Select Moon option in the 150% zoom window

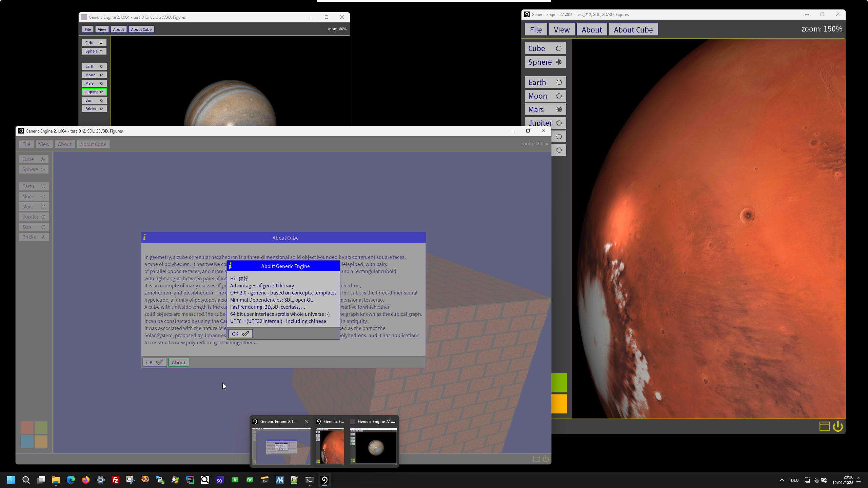(x=545, y=96)
